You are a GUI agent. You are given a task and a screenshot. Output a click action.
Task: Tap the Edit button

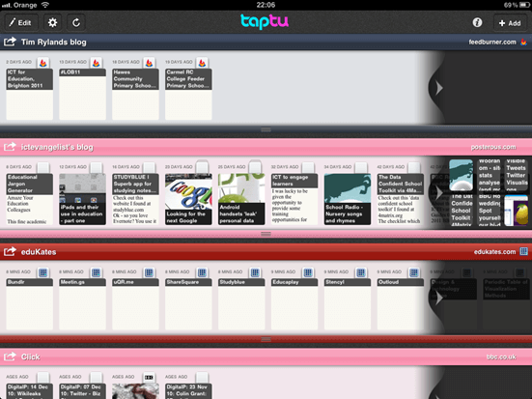(x=20, y=23)
